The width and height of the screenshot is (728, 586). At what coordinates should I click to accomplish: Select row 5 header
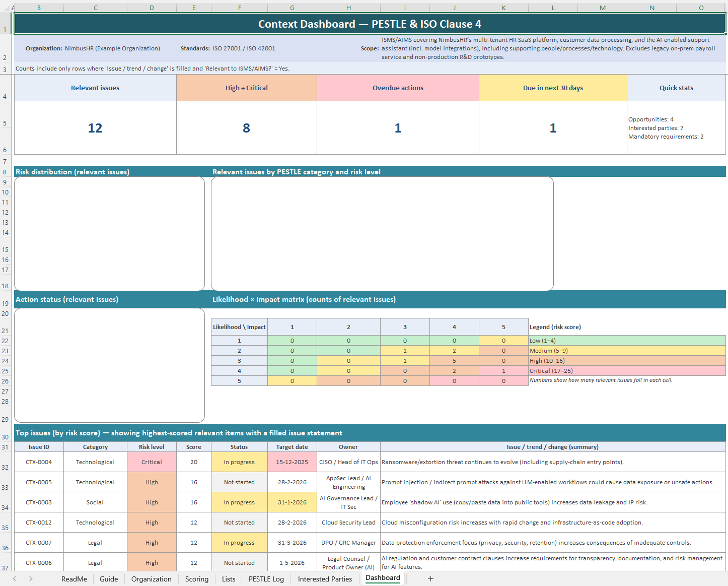point(5,123)
